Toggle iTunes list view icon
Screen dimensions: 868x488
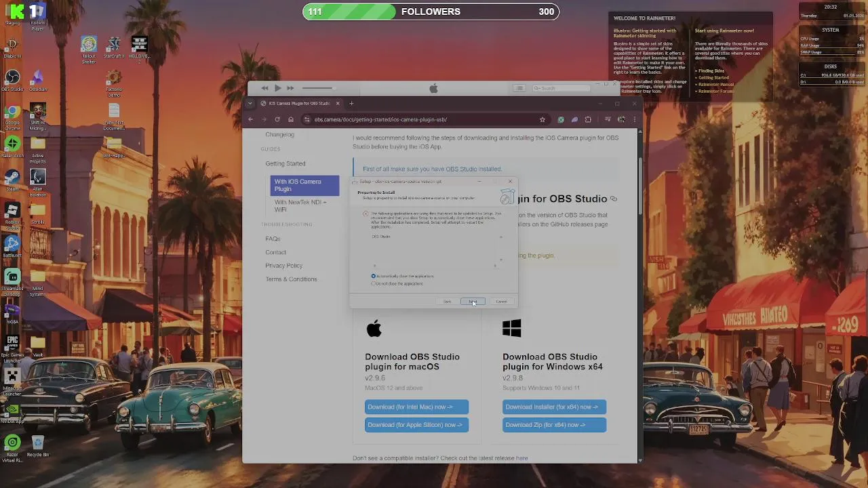(519, 88)
